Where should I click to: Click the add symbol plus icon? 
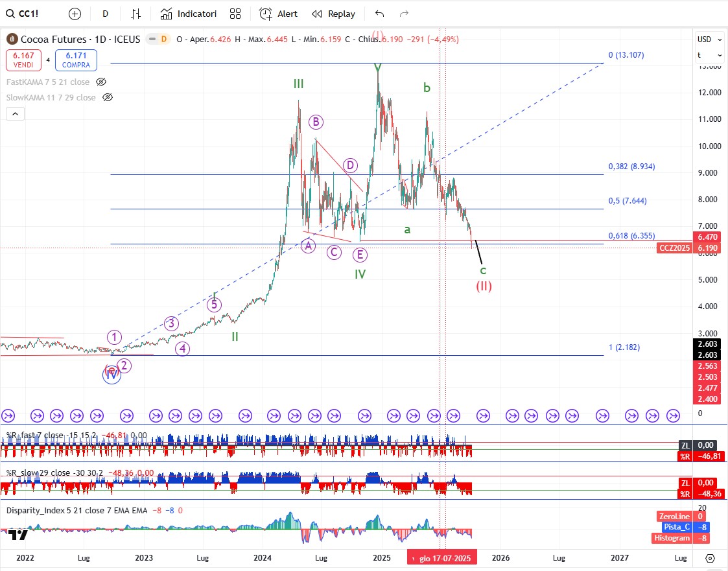point(75,14)
